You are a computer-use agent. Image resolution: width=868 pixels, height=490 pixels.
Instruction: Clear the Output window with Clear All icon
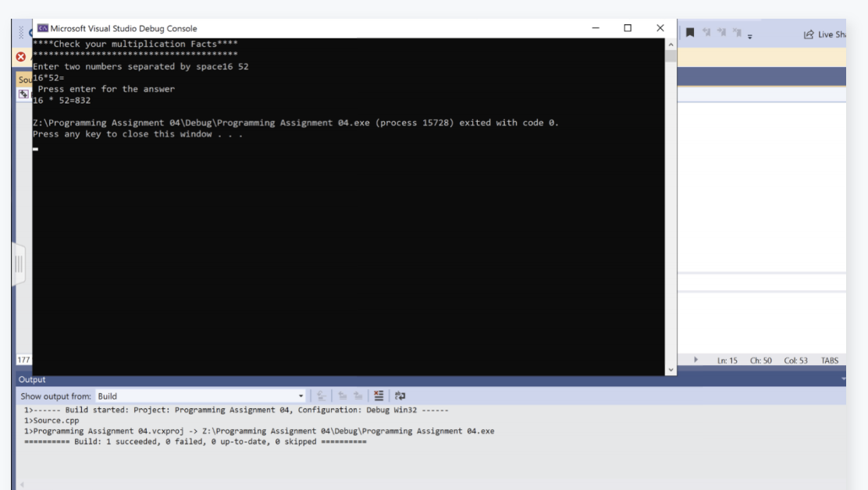(379, 395)
